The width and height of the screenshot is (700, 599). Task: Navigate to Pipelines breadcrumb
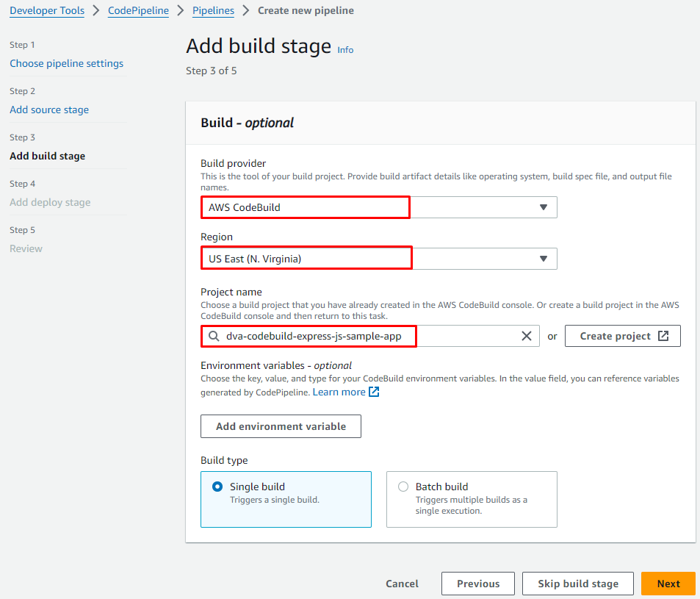(x=213, y=11)
